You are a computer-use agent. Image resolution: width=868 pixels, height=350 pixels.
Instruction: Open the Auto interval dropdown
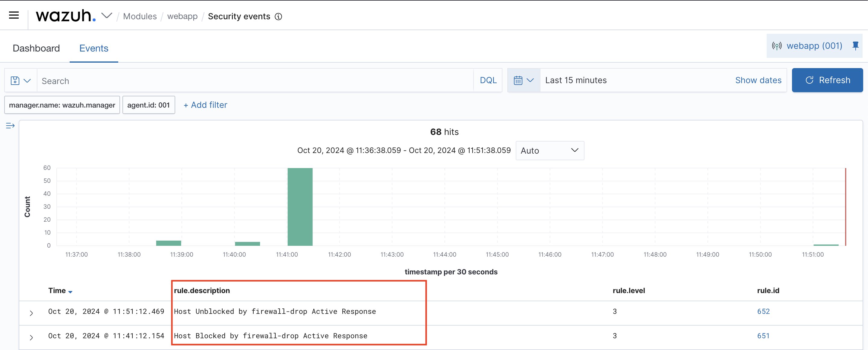click(550, 150)
